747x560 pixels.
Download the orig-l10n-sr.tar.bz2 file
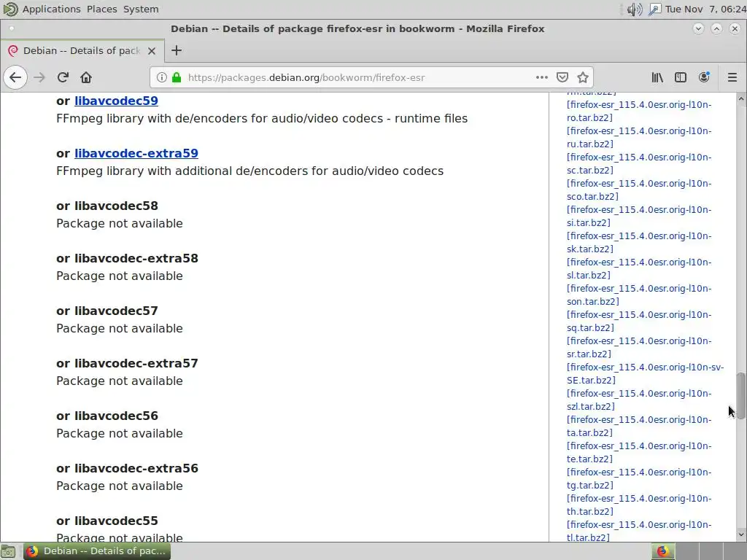(x=639, y=347)
